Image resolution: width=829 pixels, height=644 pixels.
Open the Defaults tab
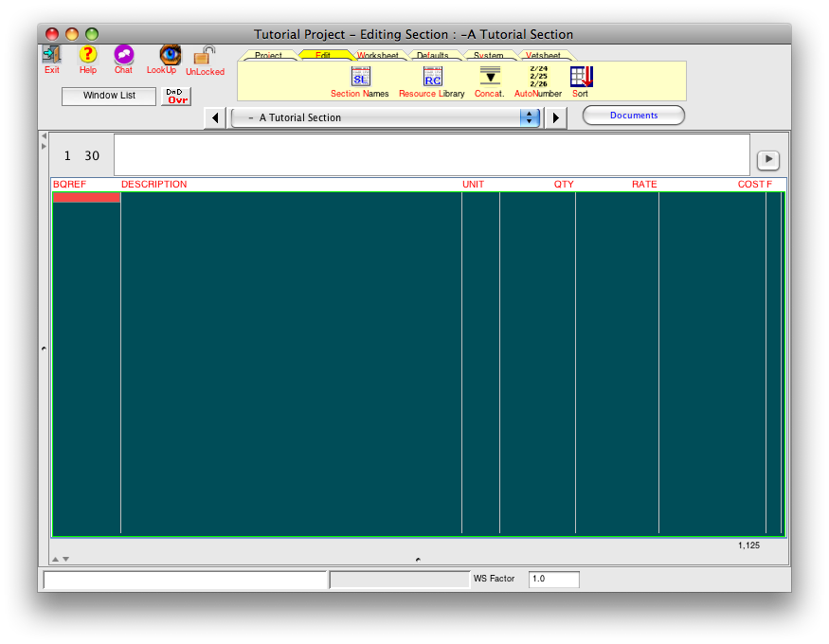click(x=432, y=55)
